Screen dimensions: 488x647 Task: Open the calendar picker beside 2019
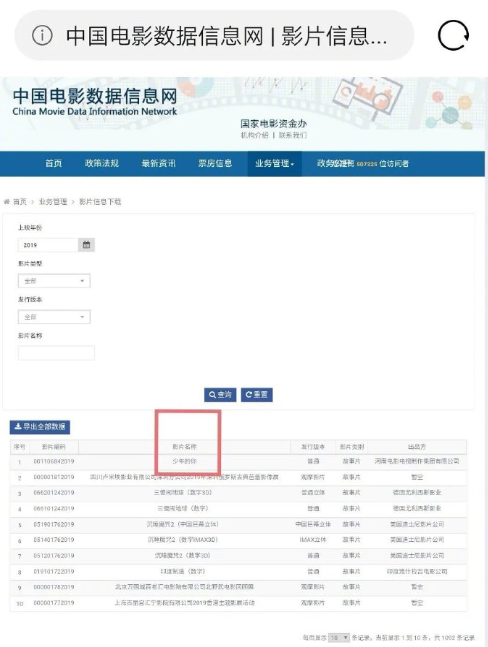click(86, 245)
